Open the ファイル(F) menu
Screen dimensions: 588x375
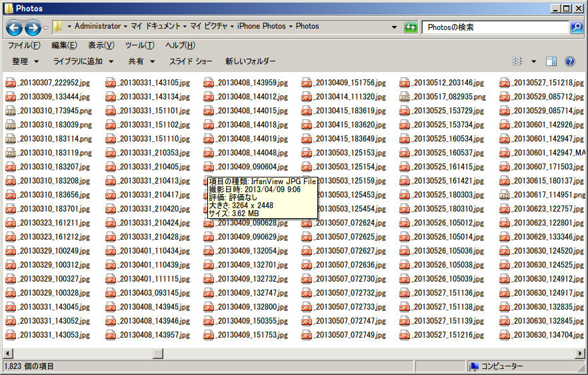click(x=24, y=45)
